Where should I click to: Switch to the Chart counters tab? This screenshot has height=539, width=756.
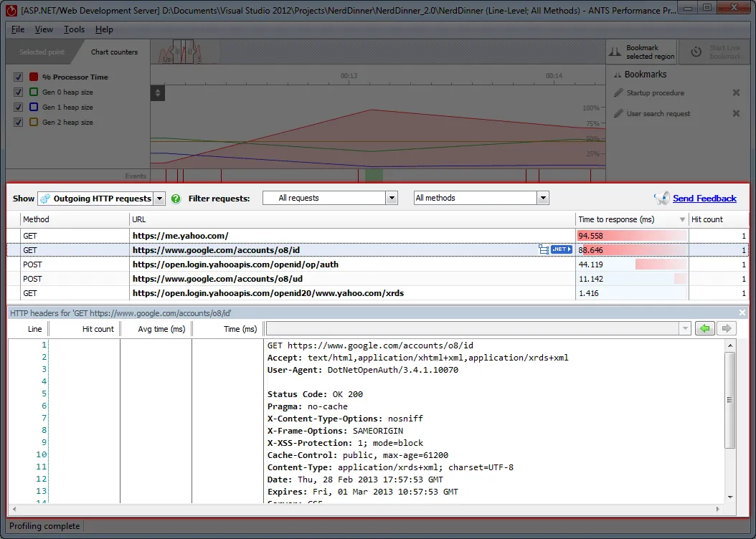click(114, 52)
